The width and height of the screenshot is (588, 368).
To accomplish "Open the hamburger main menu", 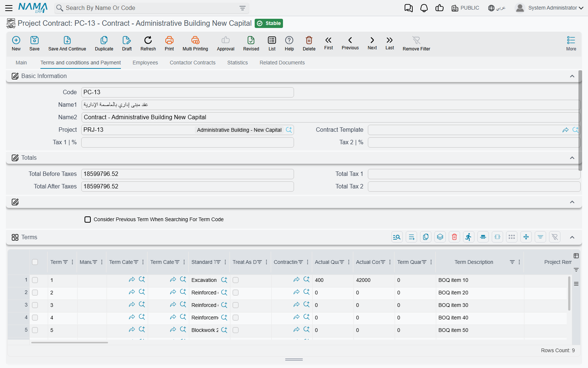I will point(9,8).
